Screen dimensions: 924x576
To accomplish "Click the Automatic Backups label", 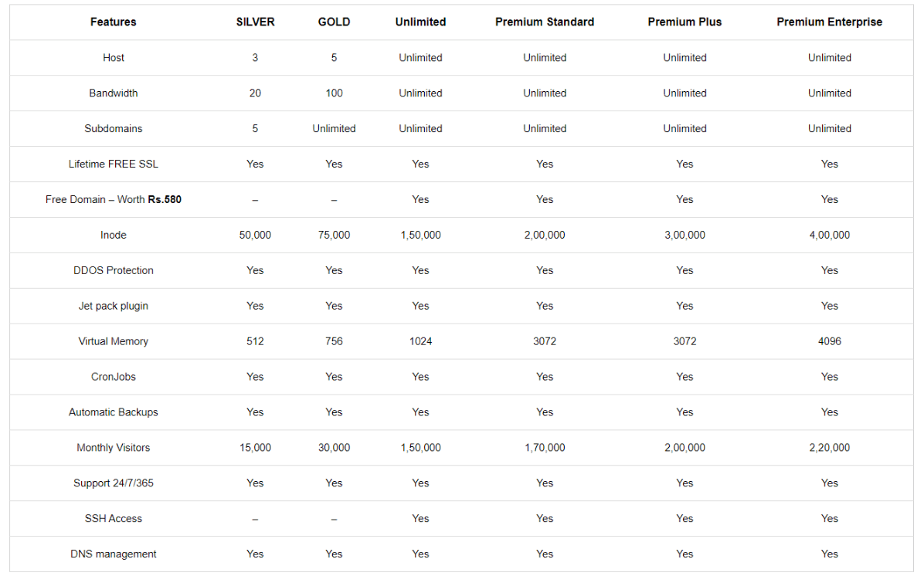I will click(x=113, y=412).
